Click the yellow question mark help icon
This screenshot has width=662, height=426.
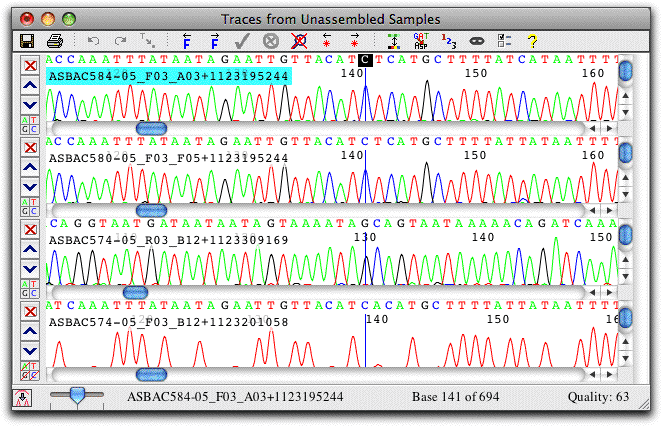(x=532, y=41)
